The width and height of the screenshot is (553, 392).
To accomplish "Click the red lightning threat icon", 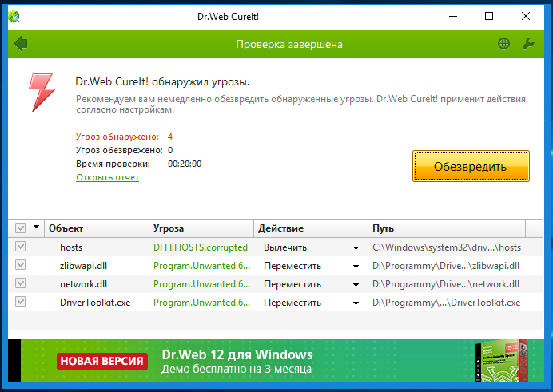I will tap(42, 93).
